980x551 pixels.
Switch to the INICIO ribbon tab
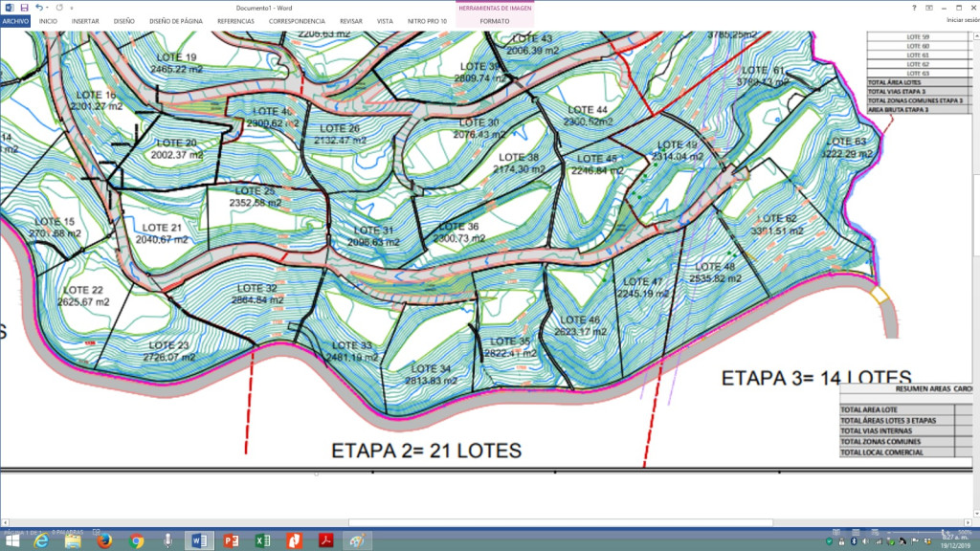(x=48, y=21)
